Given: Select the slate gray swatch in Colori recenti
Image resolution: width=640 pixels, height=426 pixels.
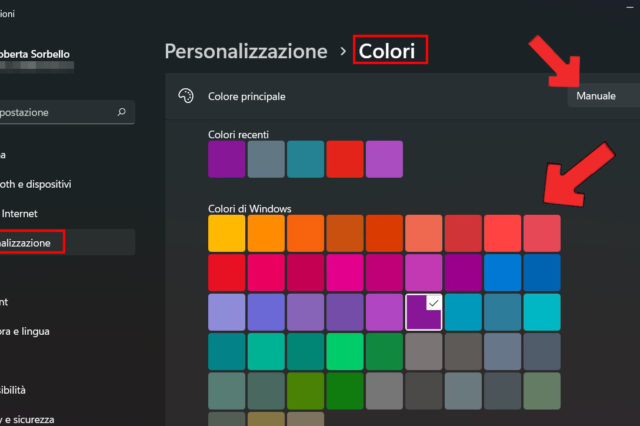Looking at the screenshot, I should [x=266, y=159].
